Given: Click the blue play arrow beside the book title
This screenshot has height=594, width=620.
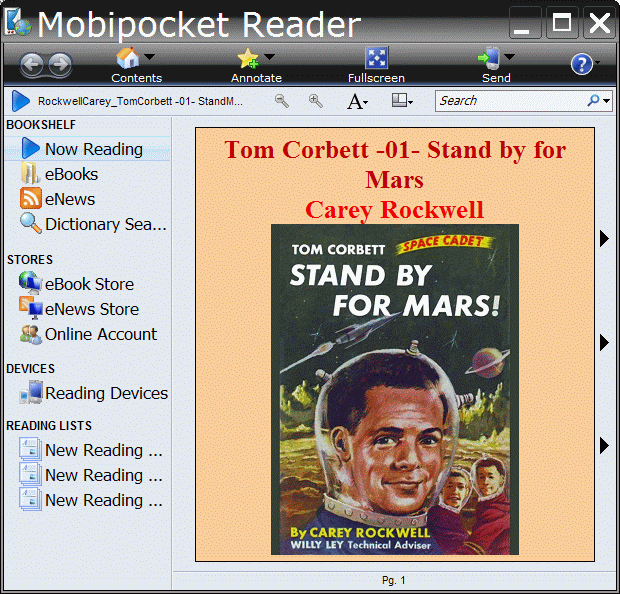Looking at the screenshot, I should pos(21,101).
